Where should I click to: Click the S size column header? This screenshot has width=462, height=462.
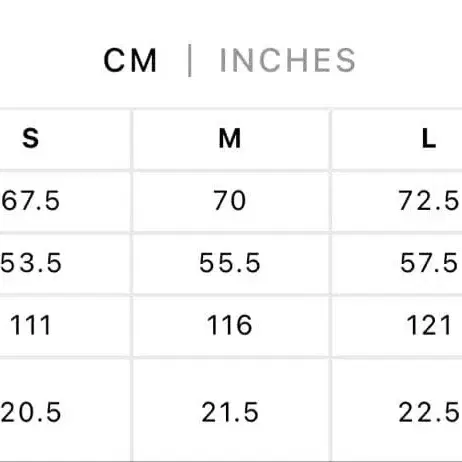pos(31,138)
